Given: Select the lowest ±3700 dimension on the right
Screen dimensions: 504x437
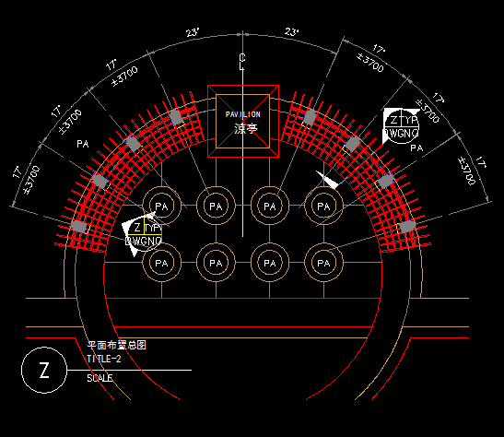Looking at the screenshot, I should pos(467,171).
